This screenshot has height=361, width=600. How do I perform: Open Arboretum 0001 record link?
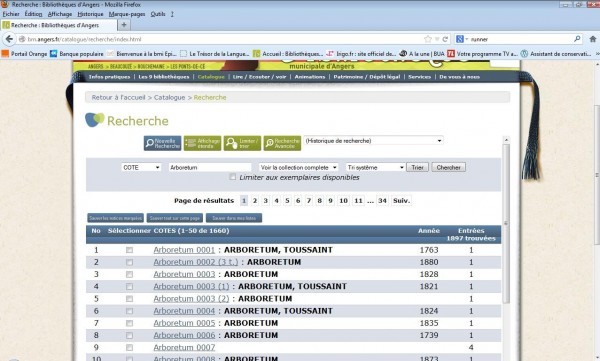tap(184, 250)
